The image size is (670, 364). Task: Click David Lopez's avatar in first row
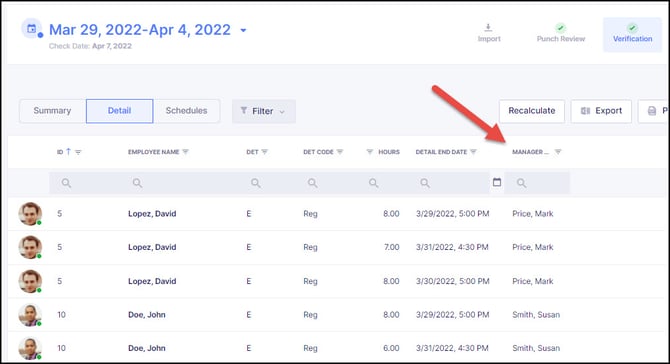pos(30,213)
